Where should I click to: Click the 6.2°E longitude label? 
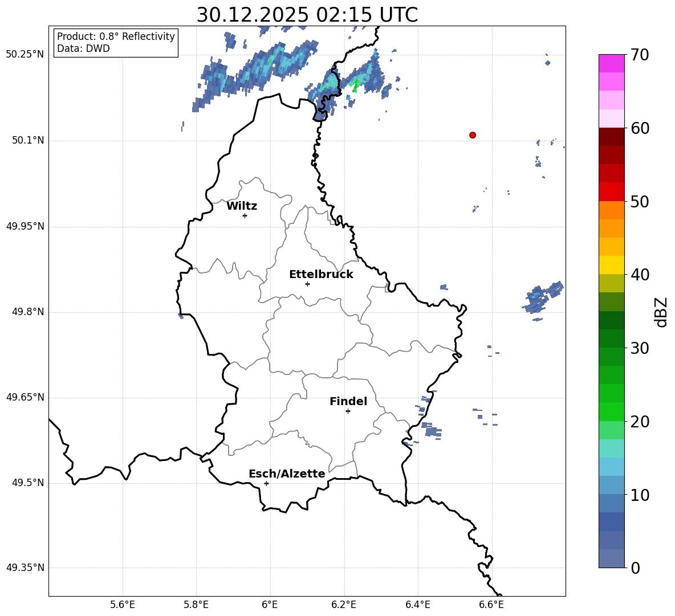click(x=344, y=605)
